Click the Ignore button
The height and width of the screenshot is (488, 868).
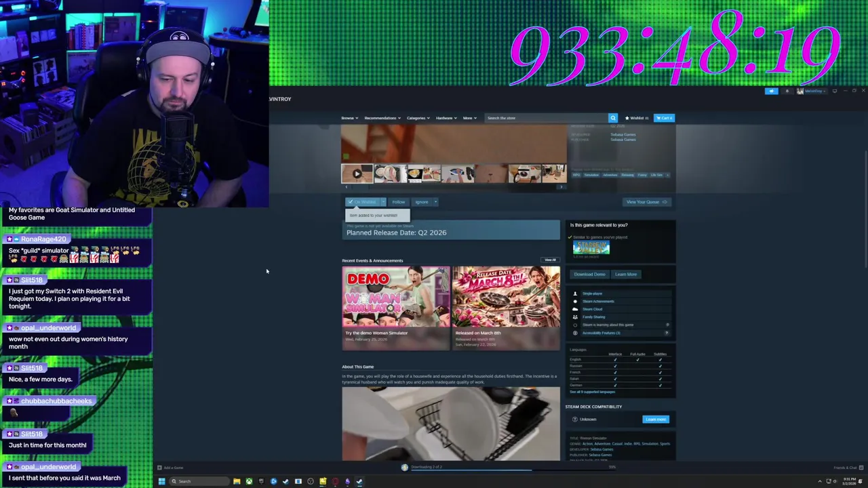[422, 202]
